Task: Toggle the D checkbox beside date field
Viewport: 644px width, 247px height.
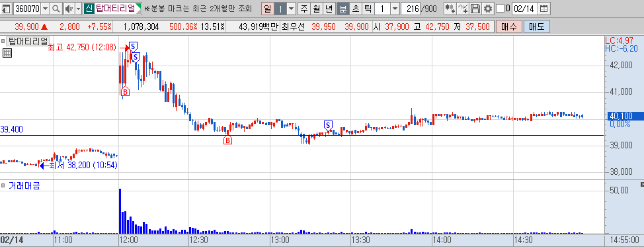Action: (500, 8)
